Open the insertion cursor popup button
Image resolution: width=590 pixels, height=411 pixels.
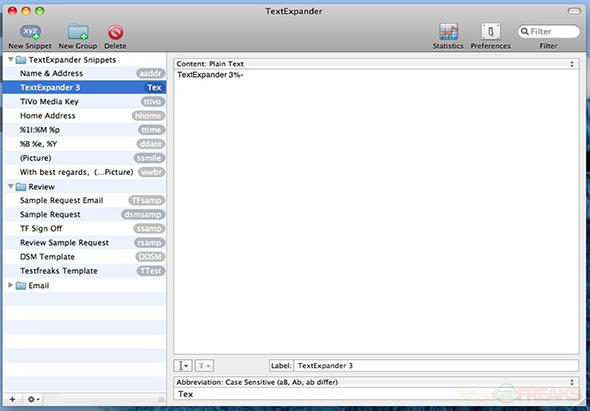pyautogui.click(x=183, y=365)
